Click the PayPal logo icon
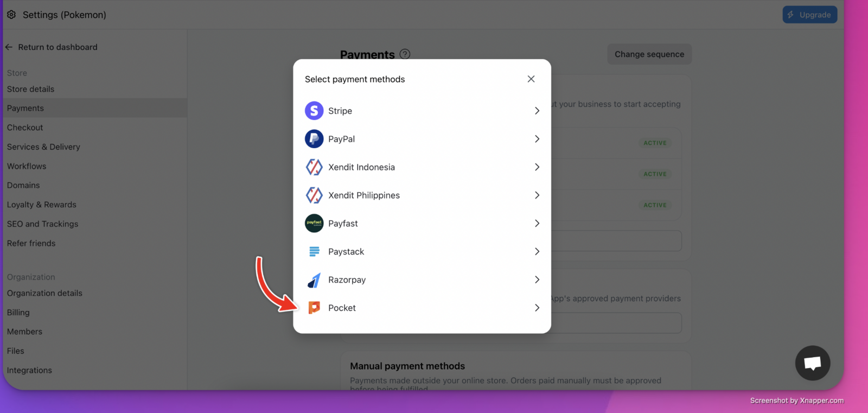 [x=314, y=139]
